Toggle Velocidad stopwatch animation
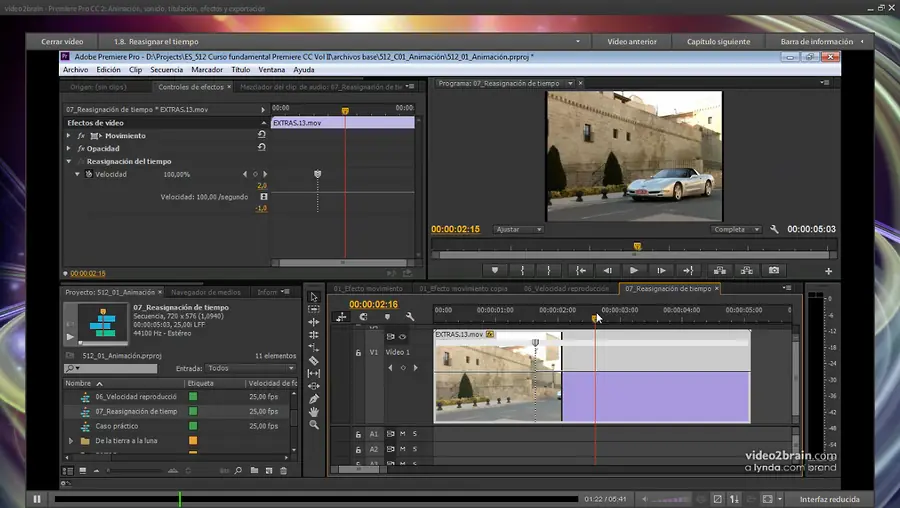Image resolution: width=900 pixels, height=508 pixels. 89,174
